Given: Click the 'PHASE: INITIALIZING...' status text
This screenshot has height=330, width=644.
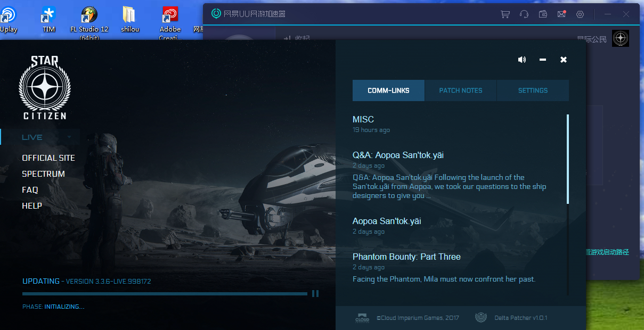Looking at the screenshot, I should [x=53, y=307].
